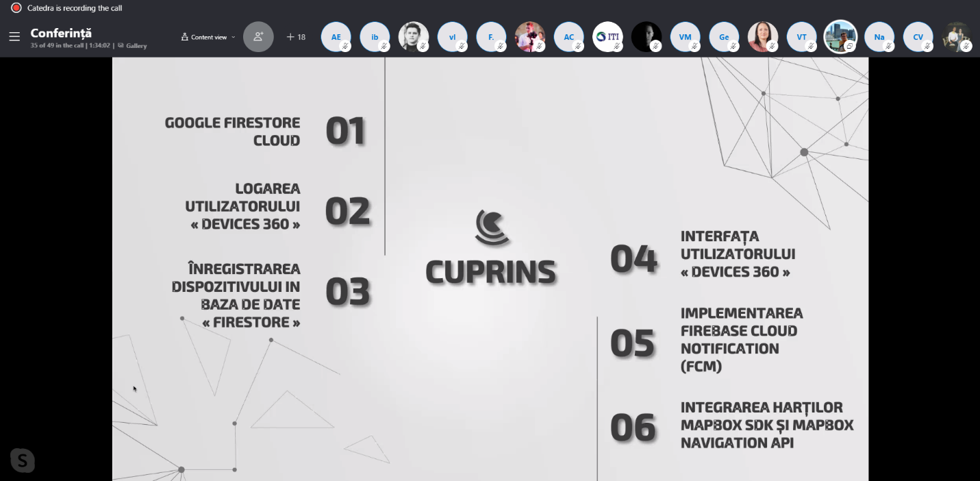Click 'Catedra is recording the call' notice

pos(75,8)
